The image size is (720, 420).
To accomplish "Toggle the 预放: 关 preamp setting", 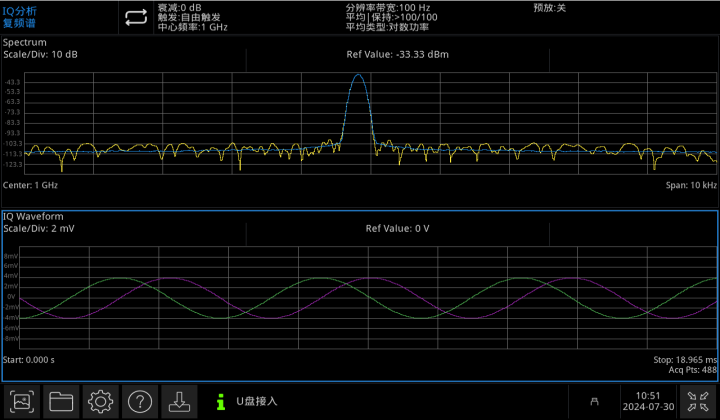I will (x=549, y=7).
